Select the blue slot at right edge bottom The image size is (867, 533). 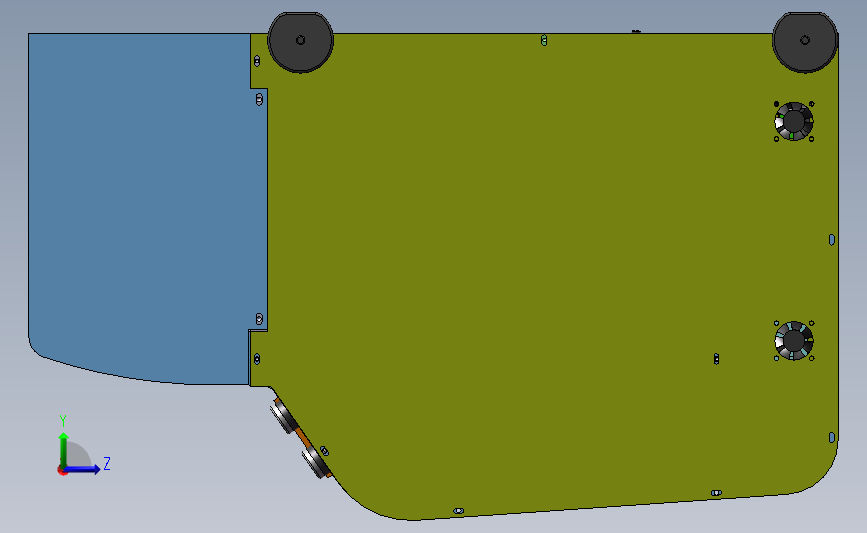832,437
